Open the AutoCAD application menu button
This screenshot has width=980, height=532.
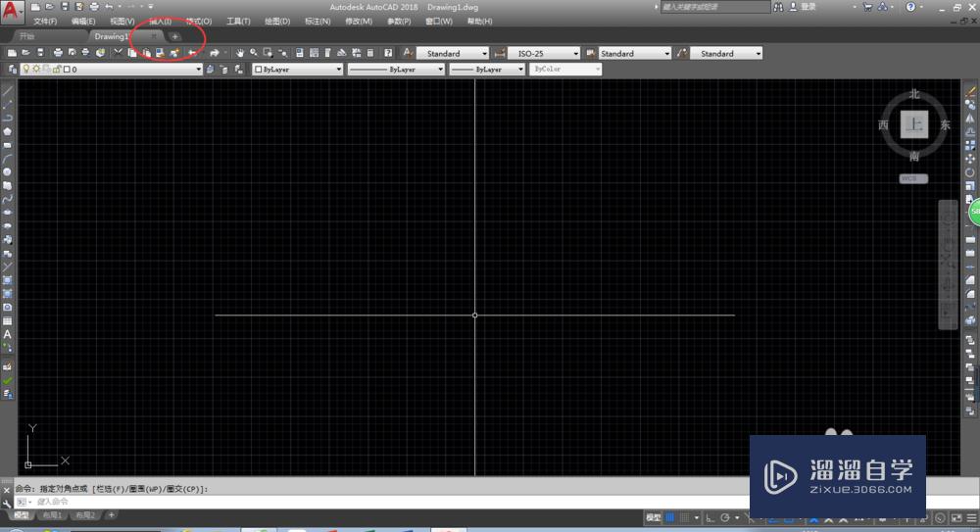pos(11,11)
